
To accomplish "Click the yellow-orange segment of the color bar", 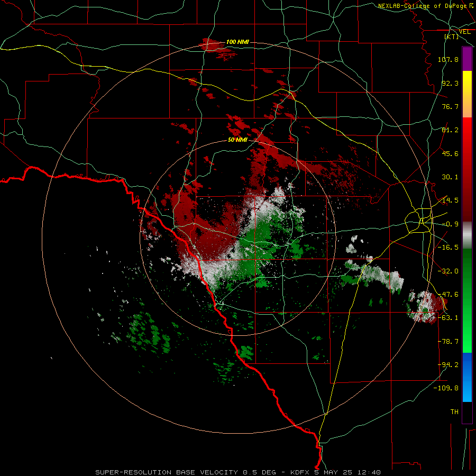I will pos(467,94).
